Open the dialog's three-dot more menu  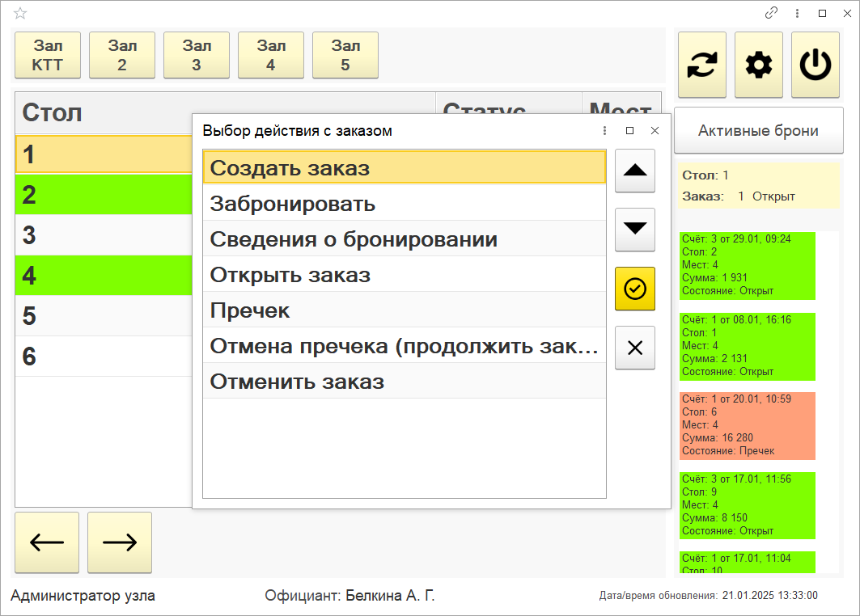604,131
